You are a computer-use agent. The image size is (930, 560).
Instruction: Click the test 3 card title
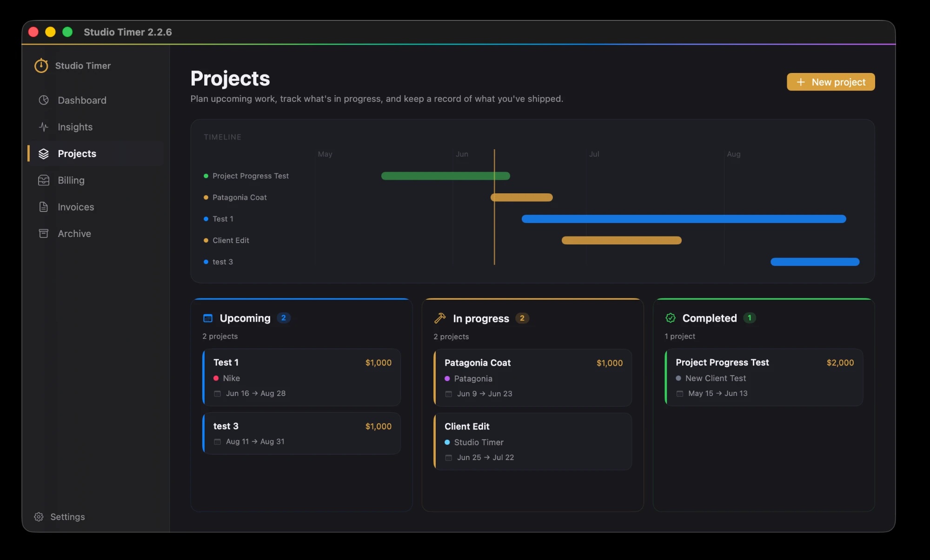click(226, 426)
